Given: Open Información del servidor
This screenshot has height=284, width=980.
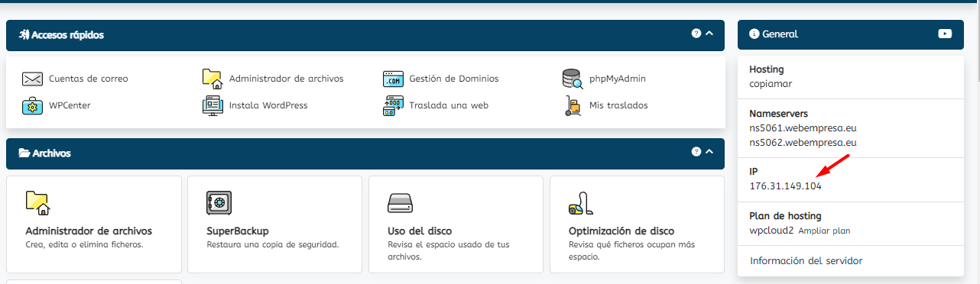Looking at the screenshot, I should click(x=806, y=261).
